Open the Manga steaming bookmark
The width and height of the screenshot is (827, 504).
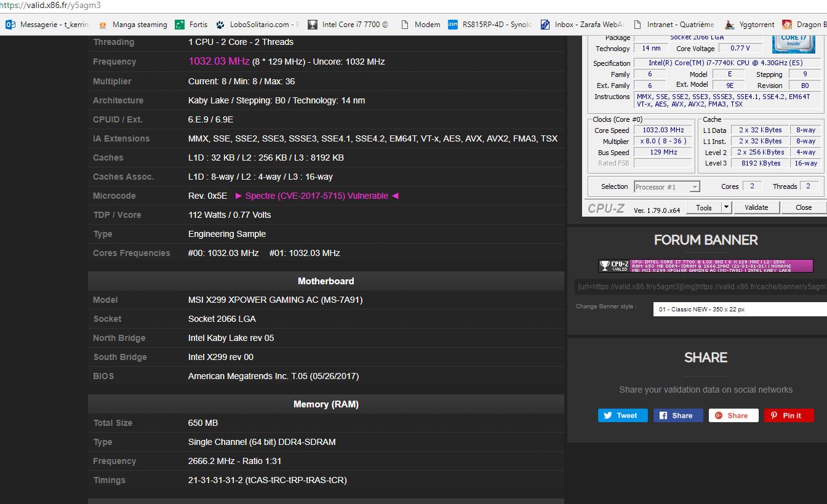tap(133, 25)
